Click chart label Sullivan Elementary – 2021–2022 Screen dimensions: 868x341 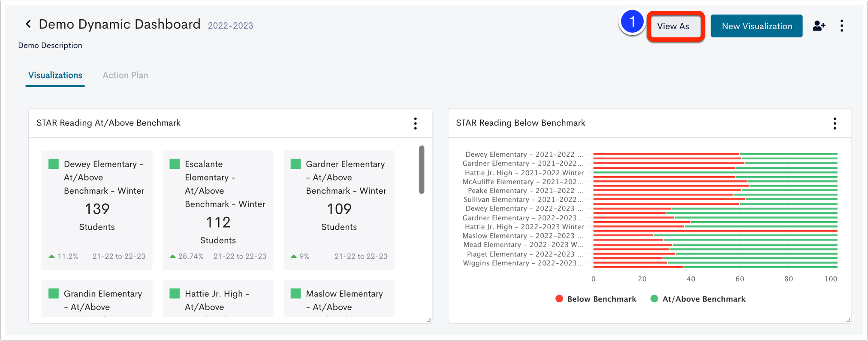point(523,199)
